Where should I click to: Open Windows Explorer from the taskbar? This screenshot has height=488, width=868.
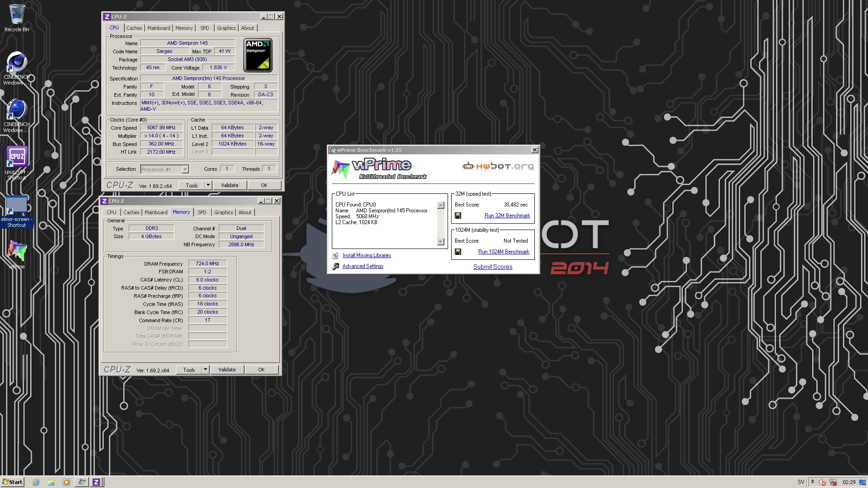[x=51, y=482]
